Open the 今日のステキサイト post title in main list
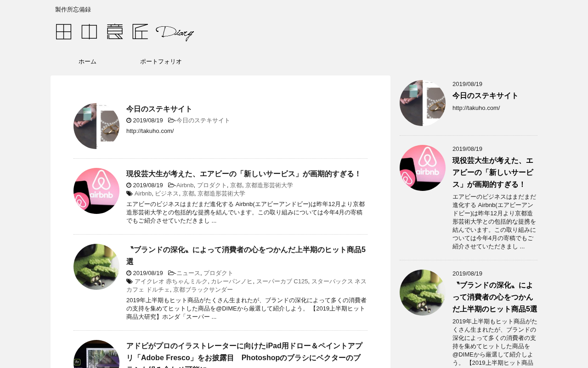 click(x=159, y=109)
